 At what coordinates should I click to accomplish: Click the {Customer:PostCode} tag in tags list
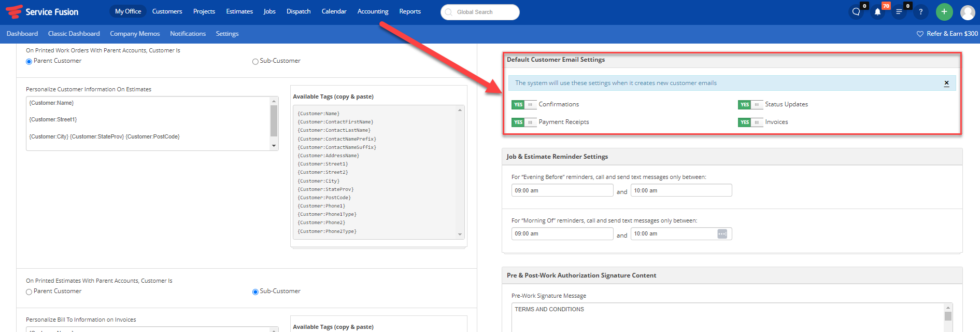(324, 198)
